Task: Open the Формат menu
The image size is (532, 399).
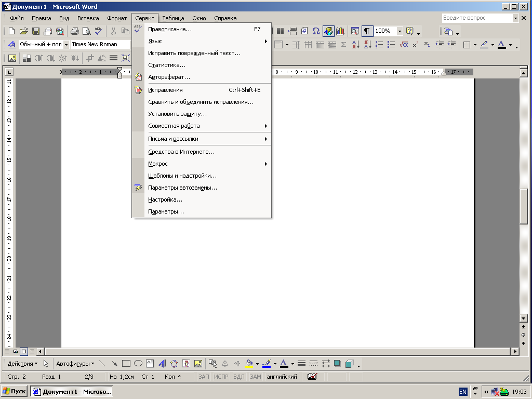Action: pyautogui.click(x=117, y=18)
